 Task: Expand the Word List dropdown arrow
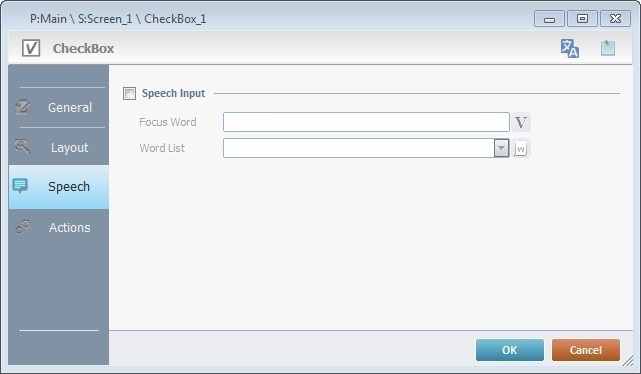501,148
